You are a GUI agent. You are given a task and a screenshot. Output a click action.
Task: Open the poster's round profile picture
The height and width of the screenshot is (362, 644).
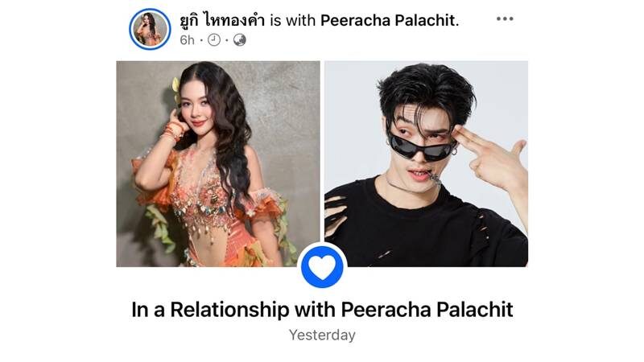[150, 29]
